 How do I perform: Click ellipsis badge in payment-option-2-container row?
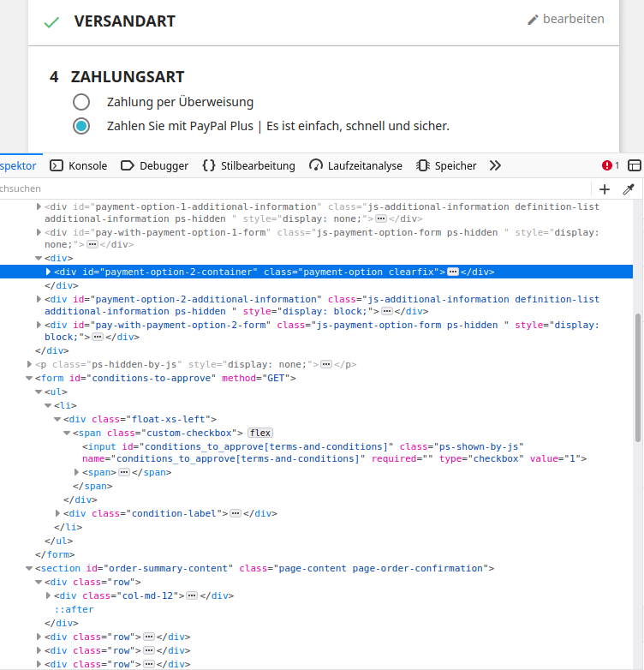(453, 272)
